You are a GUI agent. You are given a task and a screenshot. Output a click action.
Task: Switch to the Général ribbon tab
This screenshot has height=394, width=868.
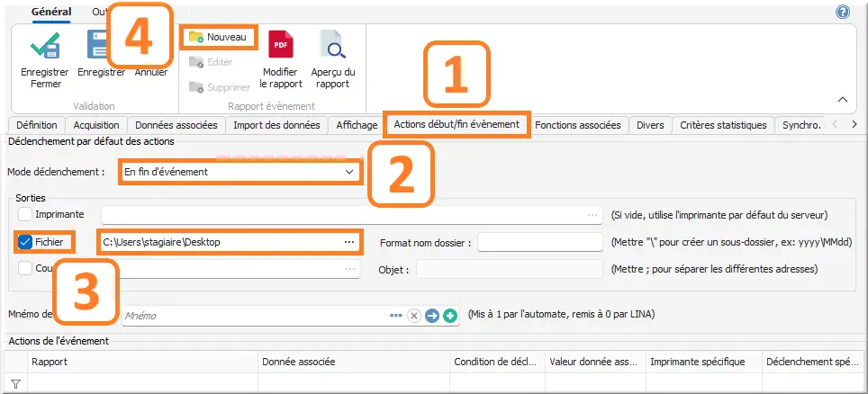[51, 12]
